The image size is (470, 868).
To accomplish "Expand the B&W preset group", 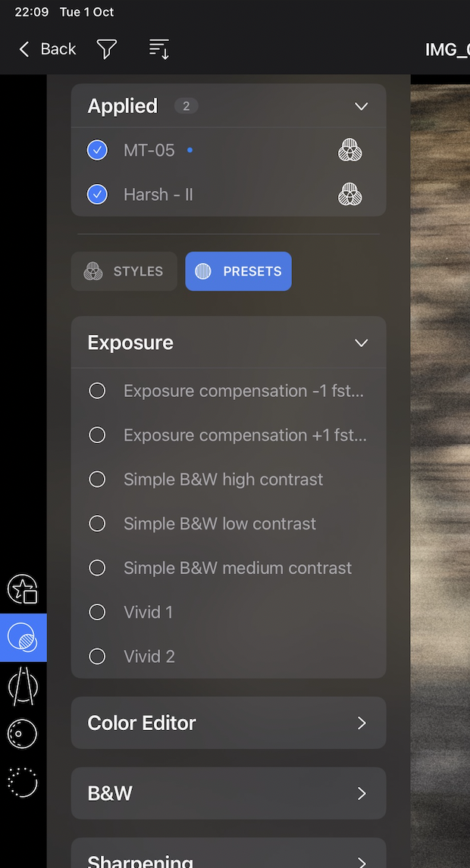I will [228, 793].
